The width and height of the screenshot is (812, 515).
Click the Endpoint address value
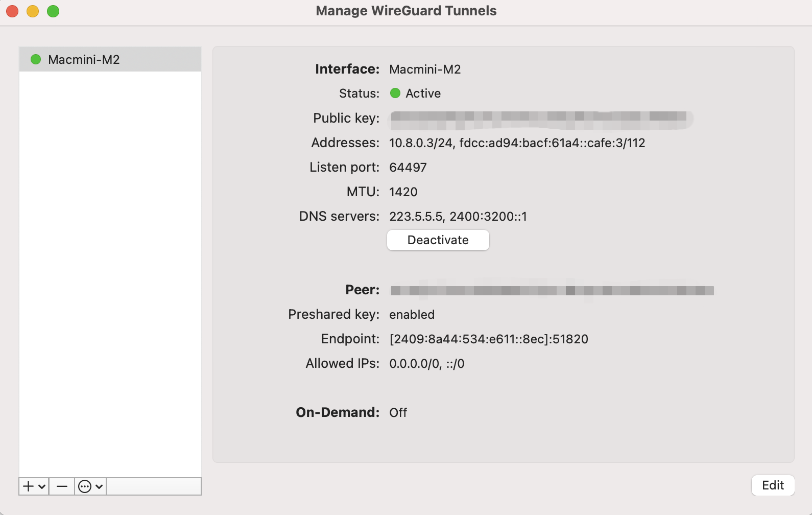488,339
